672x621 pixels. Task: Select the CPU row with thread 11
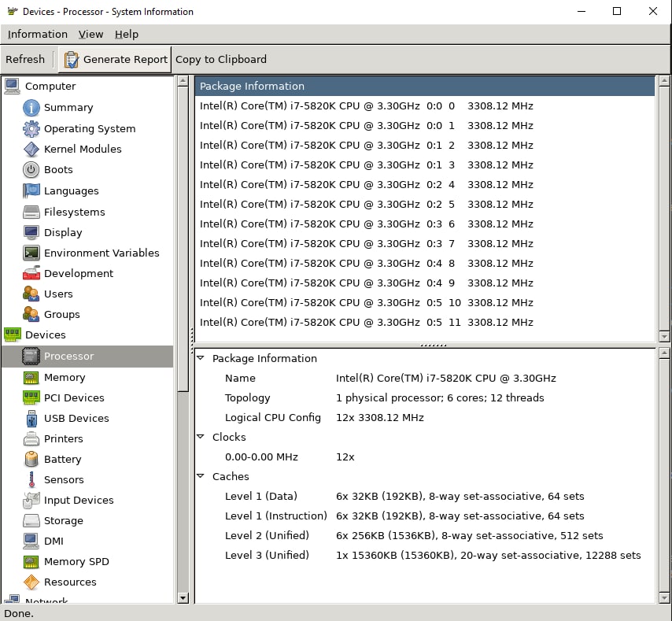click(x=425, y=322)
